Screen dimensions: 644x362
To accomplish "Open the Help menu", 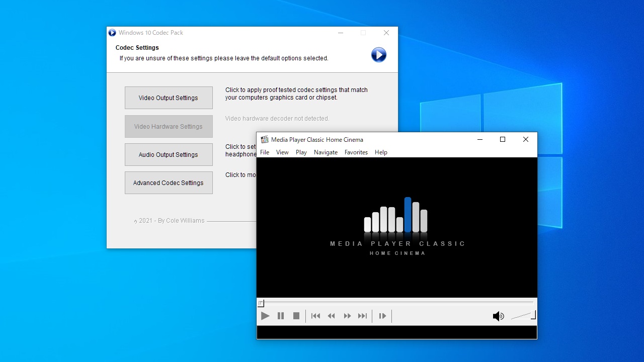I will (x=381, y=152).
